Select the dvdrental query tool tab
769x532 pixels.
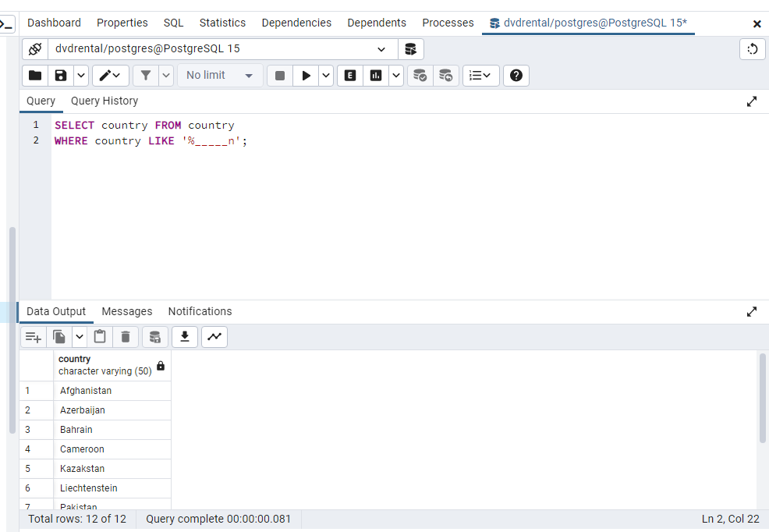pos(589,23)
